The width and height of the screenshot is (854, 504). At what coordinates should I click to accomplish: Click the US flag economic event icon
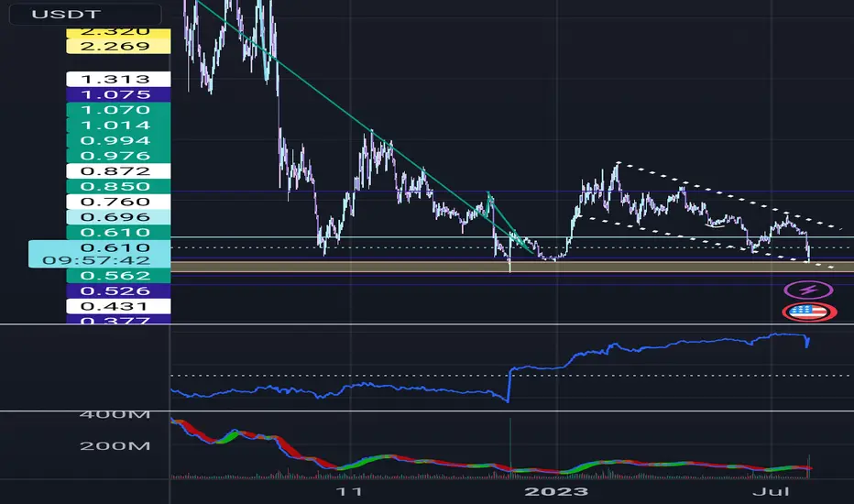click(809, 312)
